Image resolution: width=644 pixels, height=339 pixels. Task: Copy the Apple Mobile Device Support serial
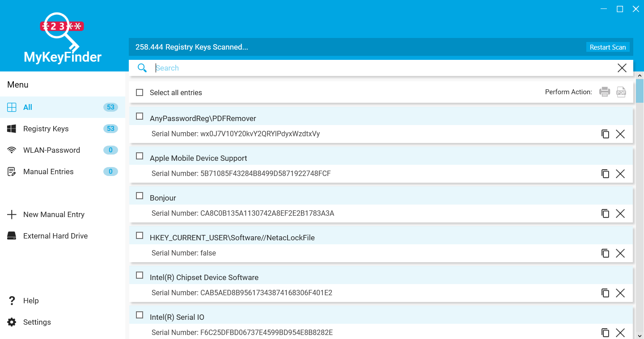[605, 174]
